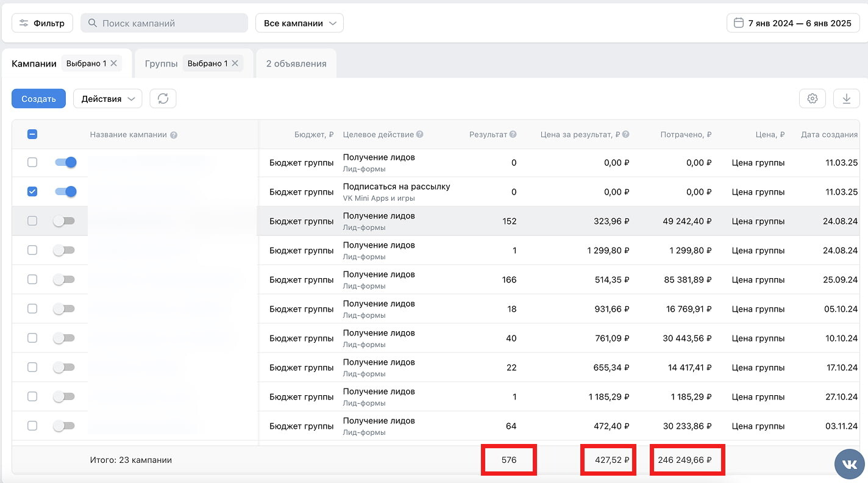This screenshot has width=868, height=483.
Task: Enable the campaign with 166 results
Action: [64, 279]
